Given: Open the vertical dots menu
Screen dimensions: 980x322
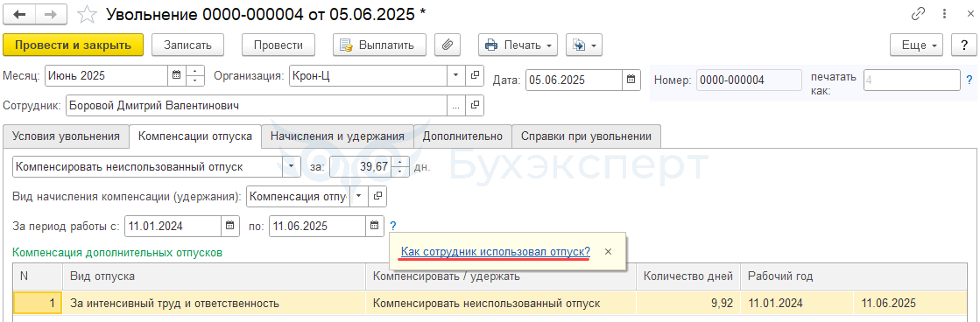Looking at the screenshot, I should [944, 14].
